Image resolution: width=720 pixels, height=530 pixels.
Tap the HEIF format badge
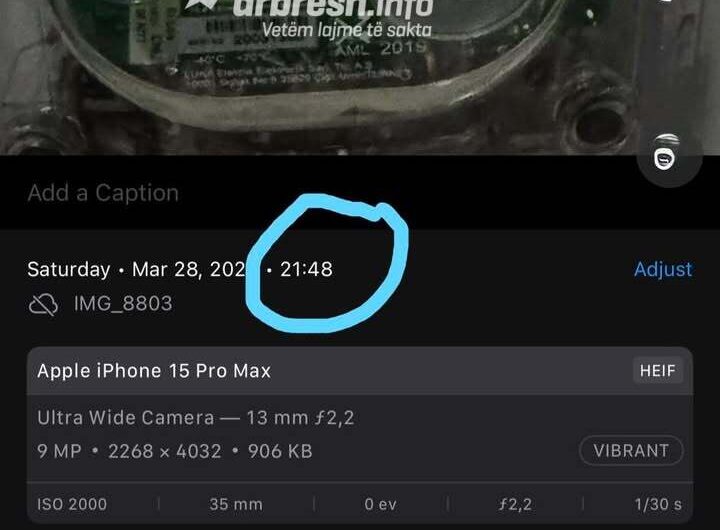(658, 370)
